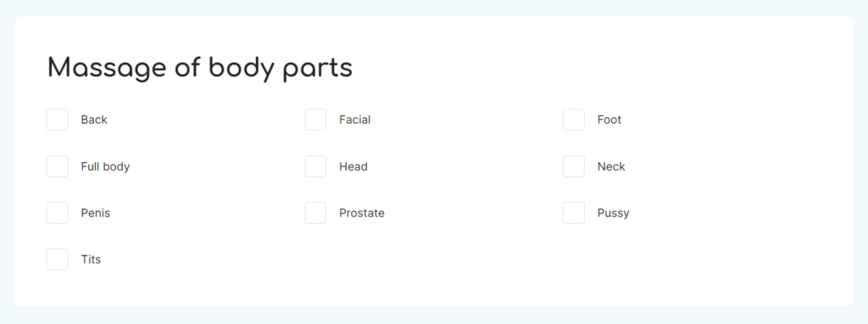Tick the Prostate checkbox

[315, 213]
